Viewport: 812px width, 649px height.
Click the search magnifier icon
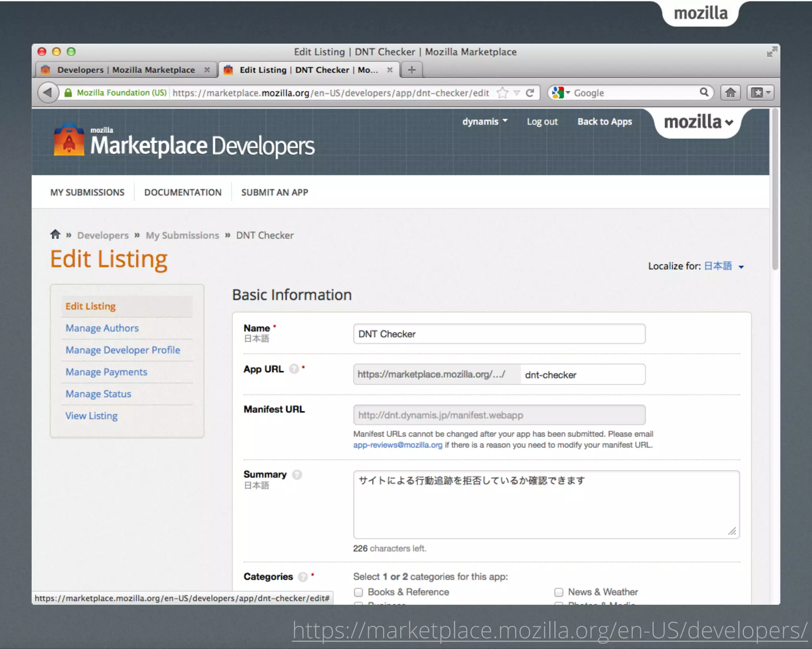[704, 92]
